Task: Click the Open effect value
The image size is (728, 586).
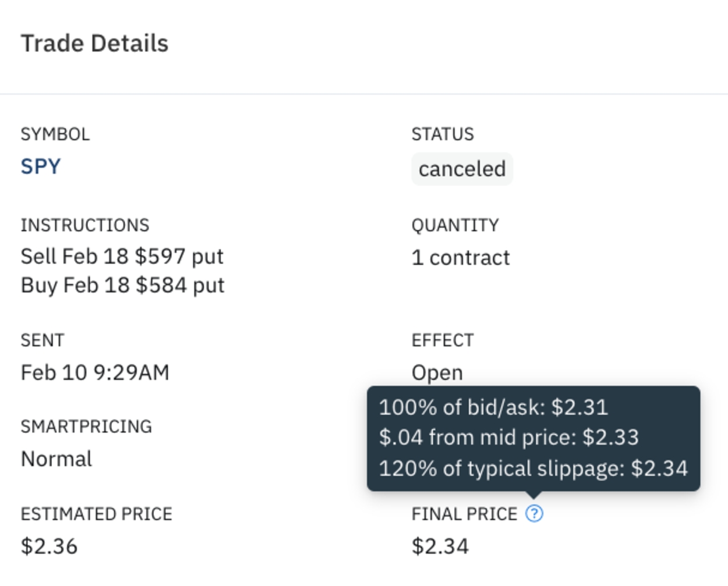Action: coord(437,373)
